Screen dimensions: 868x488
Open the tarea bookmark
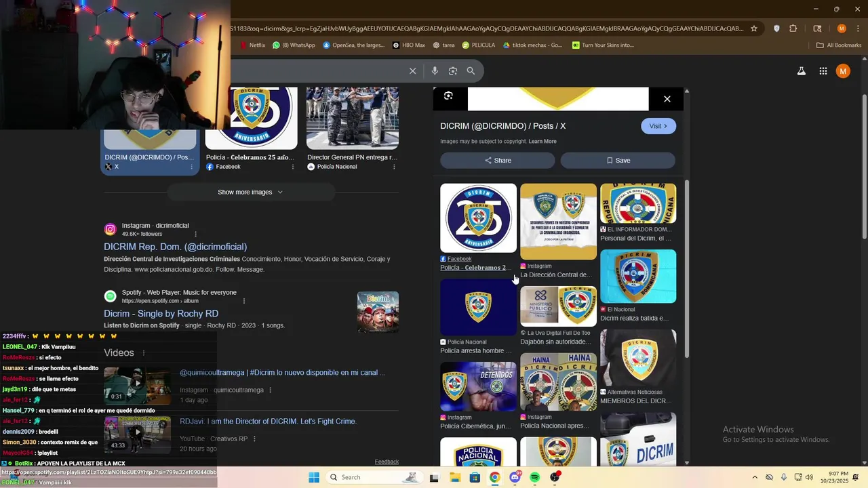pyautogui.click(x=443, y=45)
